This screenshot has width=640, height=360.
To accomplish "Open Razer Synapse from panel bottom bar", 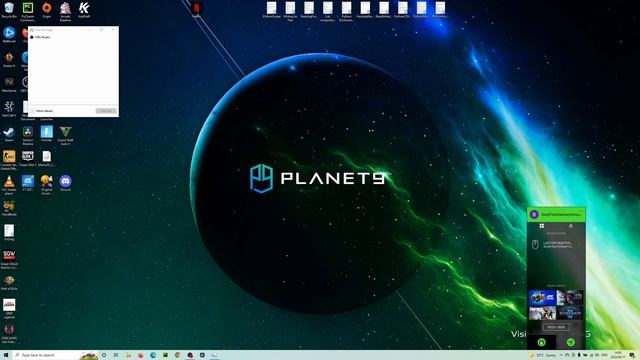I will coord(542,342).
